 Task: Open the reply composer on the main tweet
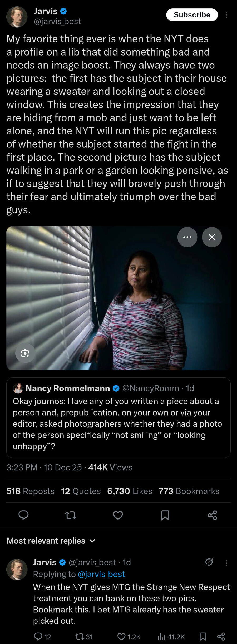click(24, 516)
